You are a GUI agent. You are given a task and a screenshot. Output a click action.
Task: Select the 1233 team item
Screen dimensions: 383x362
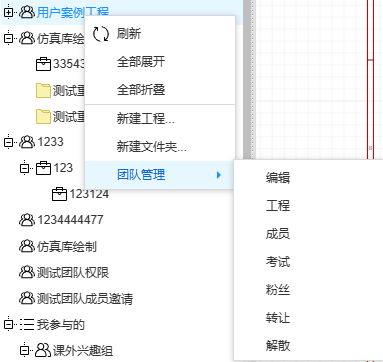[50, 142]
